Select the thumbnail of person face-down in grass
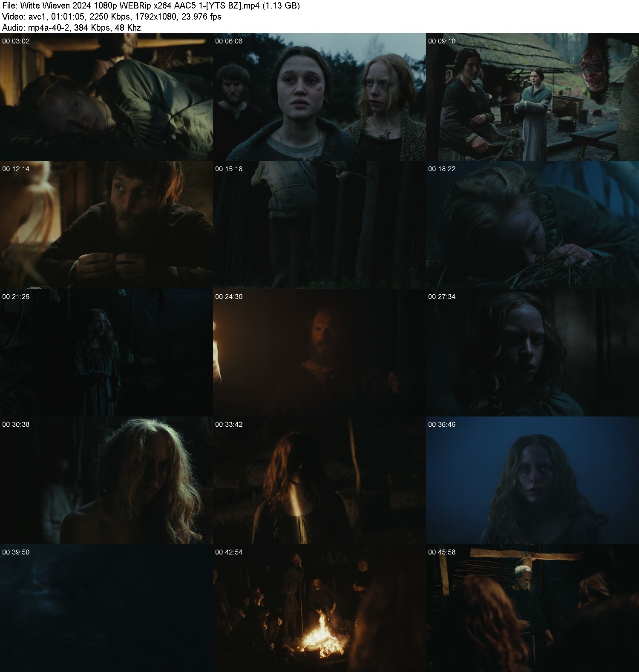The width and height of the screenshot is (639, 672). (x=532, y=225)
